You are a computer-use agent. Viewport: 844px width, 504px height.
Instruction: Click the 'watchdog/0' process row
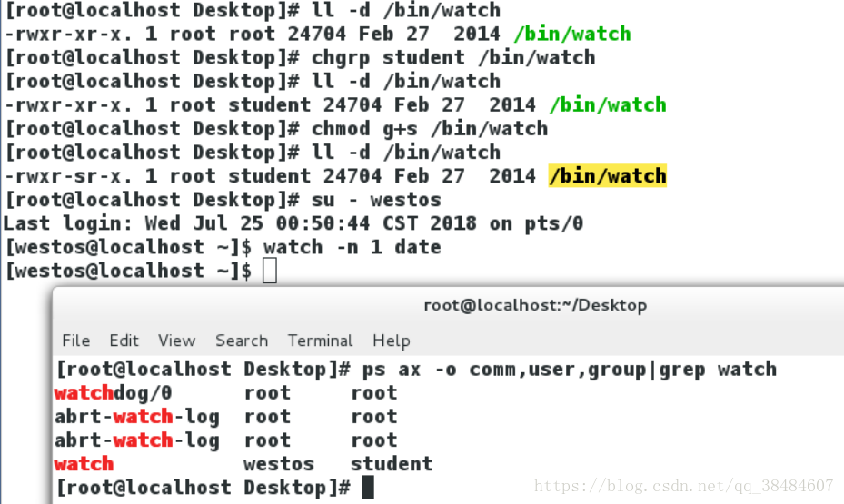(226, 392)
